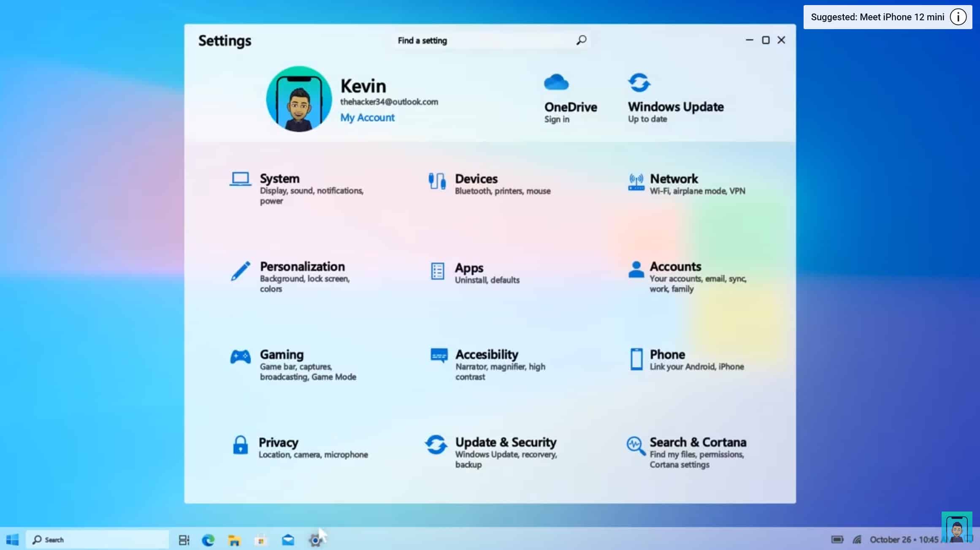The image size is (980, 550).
Task: Maximize the Settings window
Action: click(766, 40)
